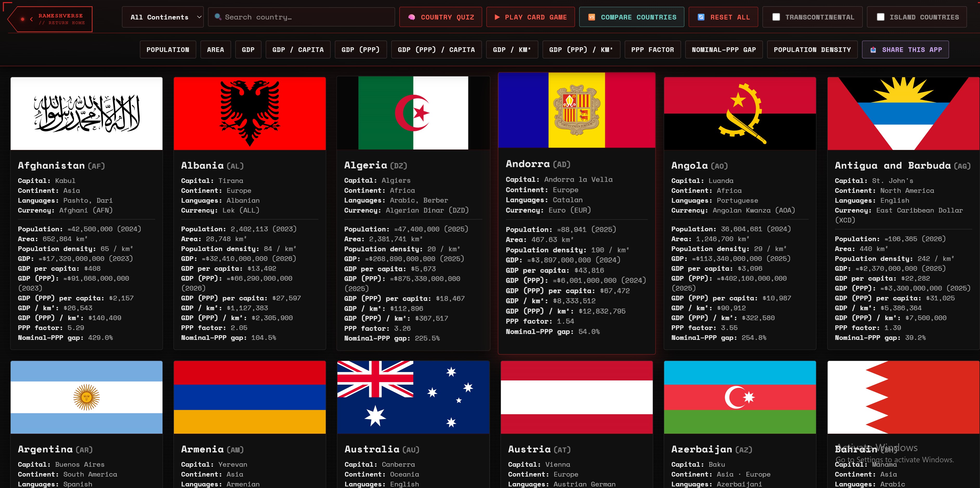Image resolution: width=980 pixels, height=488 pixels.
Task: Open the All Continents dropdown
Action: click(162, 17)
